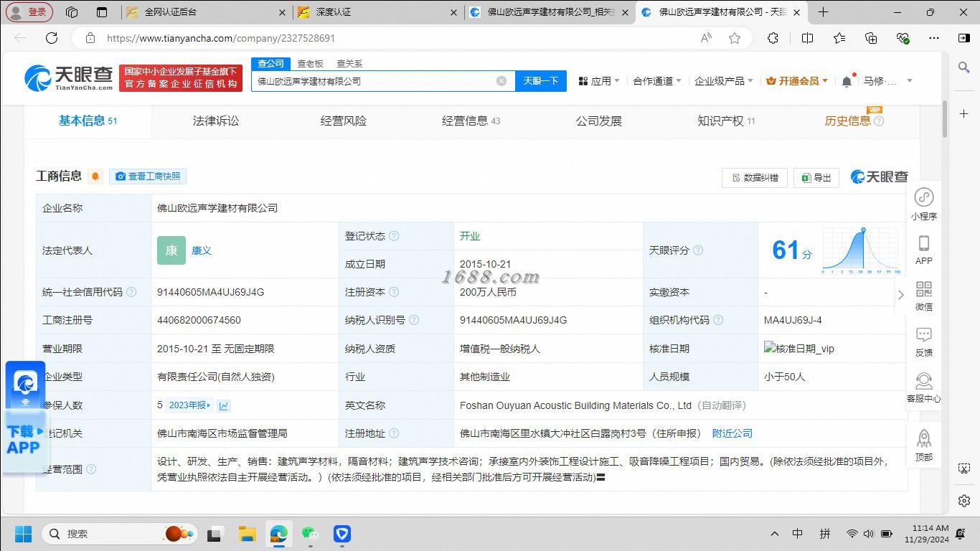Switch to the 深度认证 browser tab

click(x=377, y=12)
